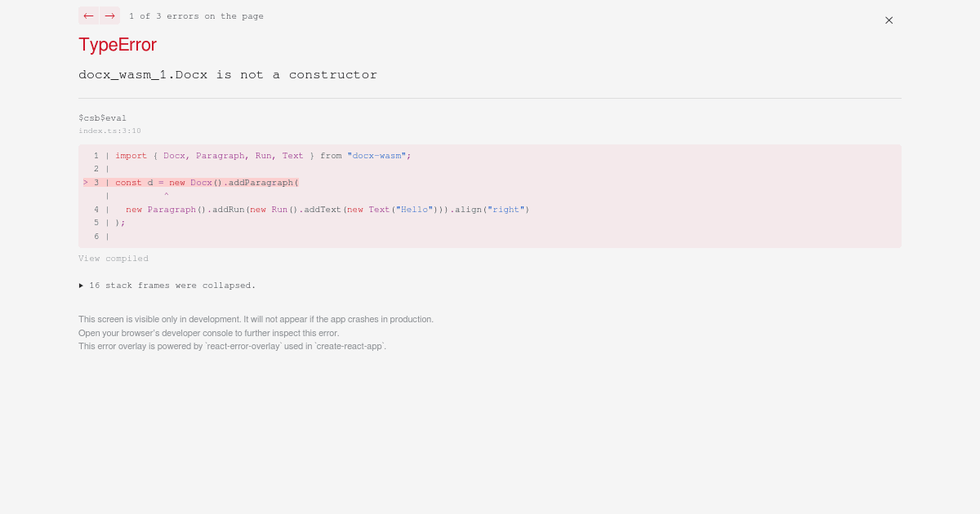Open the View compiled link
The height and width of the screenshot is (514, 980).
114,259
